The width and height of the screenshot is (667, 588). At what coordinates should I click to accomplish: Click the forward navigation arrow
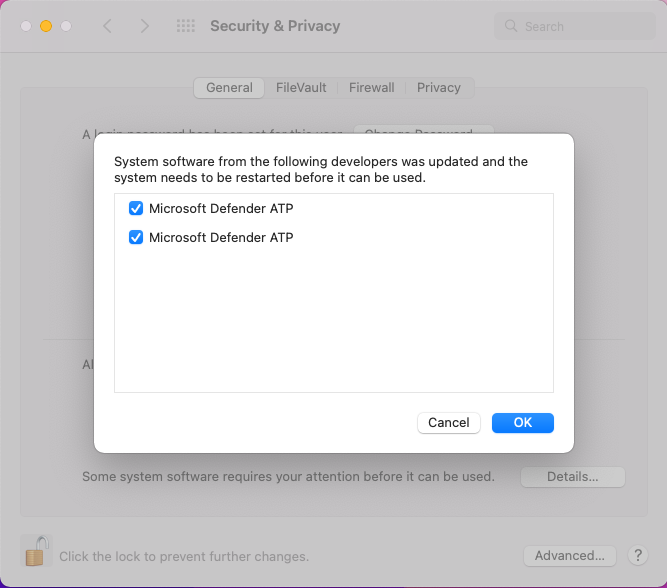[145, 26]
